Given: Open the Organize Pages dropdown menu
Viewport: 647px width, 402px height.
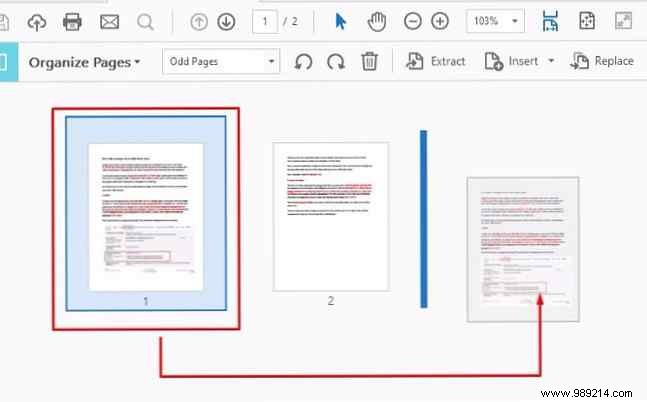Looking at the screenshot, I should point(84,62).
